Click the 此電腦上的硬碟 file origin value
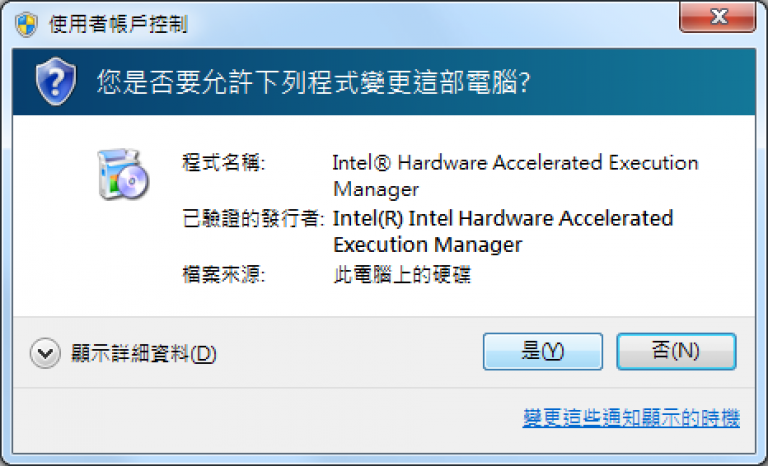 click(x=402, y=274)
